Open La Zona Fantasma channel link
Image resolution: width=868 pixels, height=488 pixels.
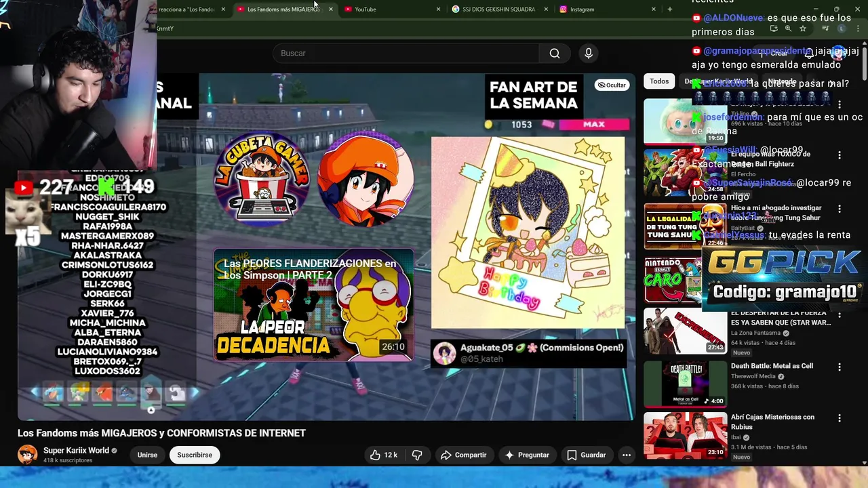click(x=755, y=333)
